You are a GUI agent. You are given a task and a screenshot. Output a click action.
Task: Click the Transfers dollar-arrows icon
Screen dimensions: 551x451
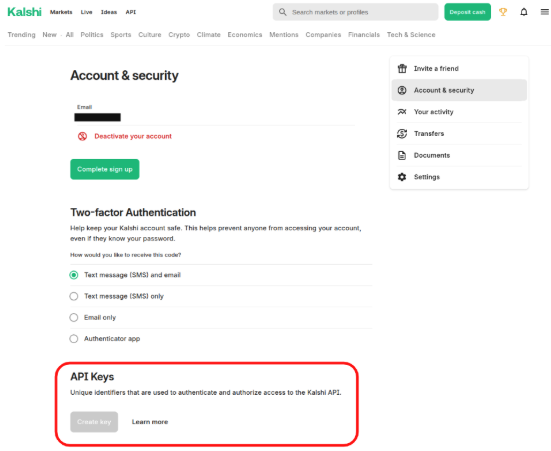pos(402,134)
